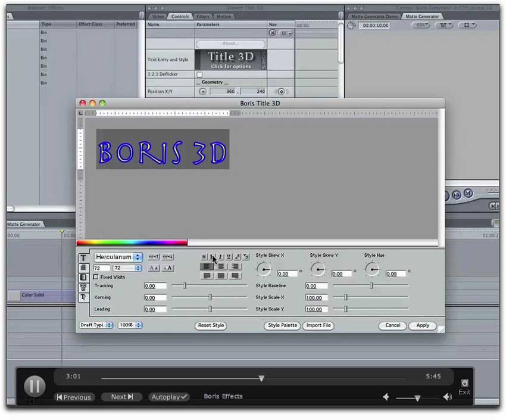The width and height of the screenshot is (506, 420).
Task: Click the Leading slider
Action: pos(210,309)
